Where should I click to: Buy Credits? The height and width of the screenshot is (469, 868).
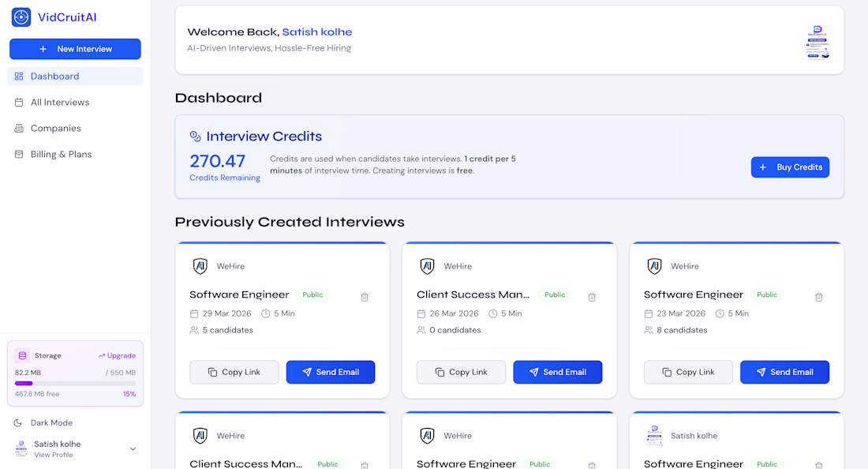790,167
